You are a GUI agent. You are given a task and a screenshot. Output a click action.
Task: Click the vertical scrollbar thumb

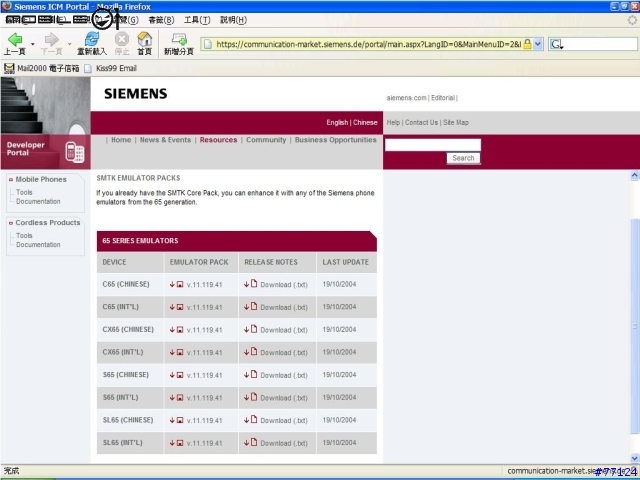point(635,327)
